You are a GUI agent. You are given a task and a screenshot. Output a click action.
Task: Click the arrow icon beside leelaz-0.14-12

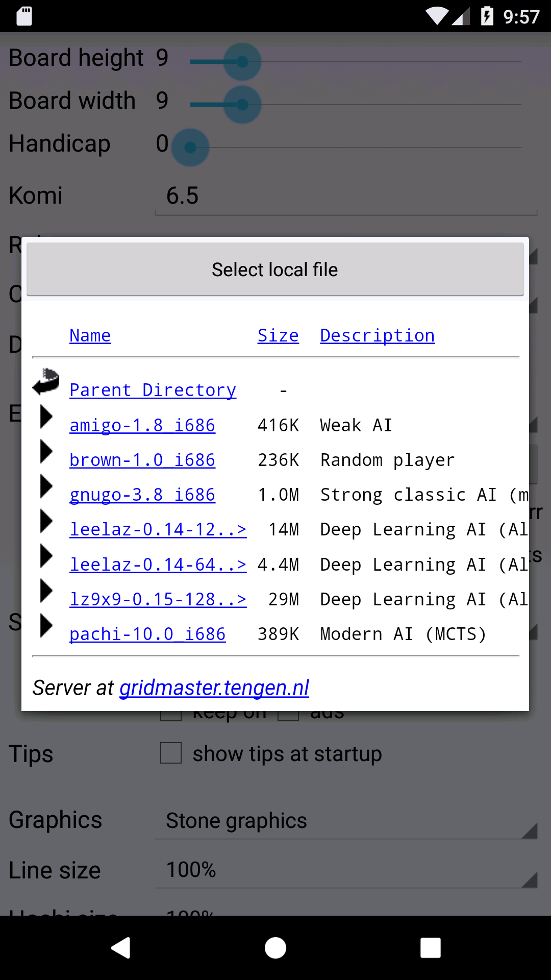(46, 521)
